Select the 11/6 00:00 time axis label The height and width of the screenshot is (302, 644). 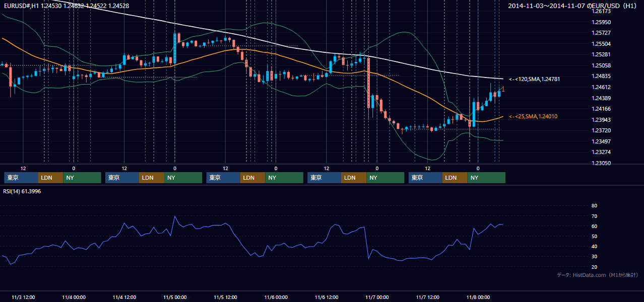276,297
